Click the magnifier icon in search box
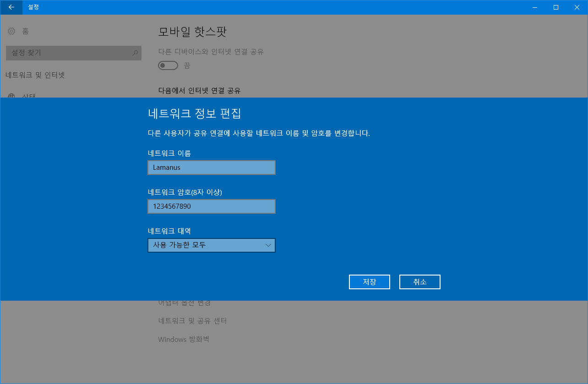The image size is (588, 384). coord(135,53)
